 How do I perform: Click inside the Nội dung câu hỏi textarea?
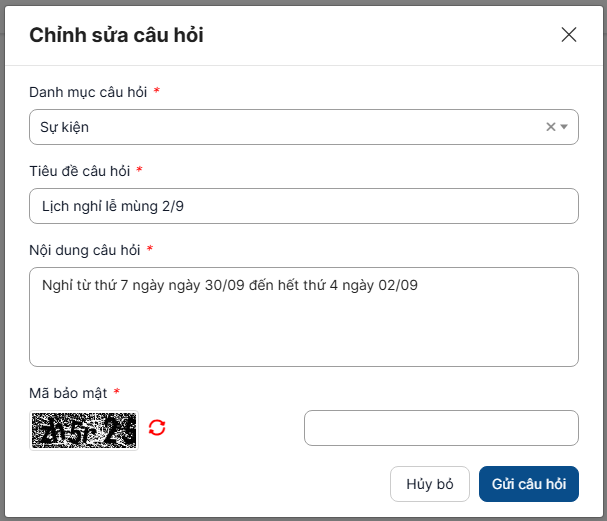point(303,330)
